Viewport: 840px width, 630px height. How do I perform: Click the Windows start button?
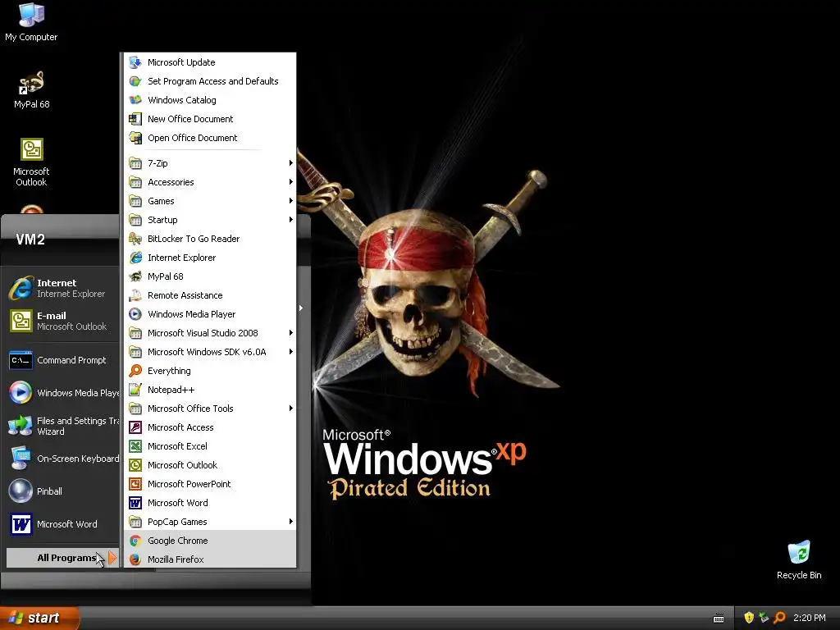click(x=39, y=619)
